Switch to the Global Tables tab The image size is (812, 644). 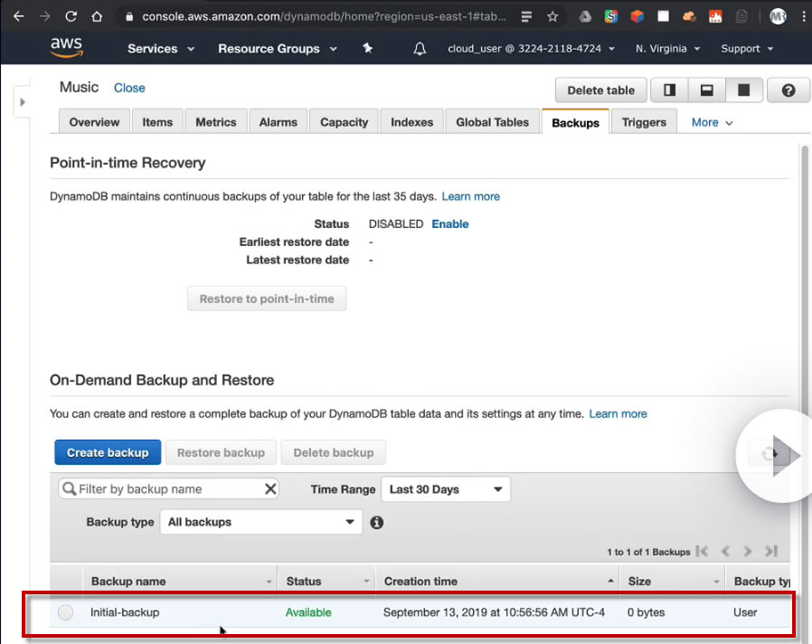[x=493, y=122]
